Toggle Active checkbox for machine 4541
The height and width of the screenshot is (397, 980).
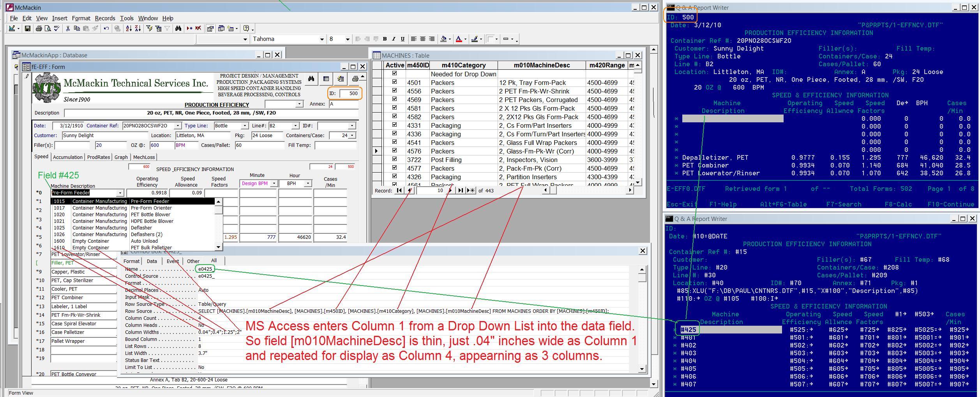click(395, 142)
